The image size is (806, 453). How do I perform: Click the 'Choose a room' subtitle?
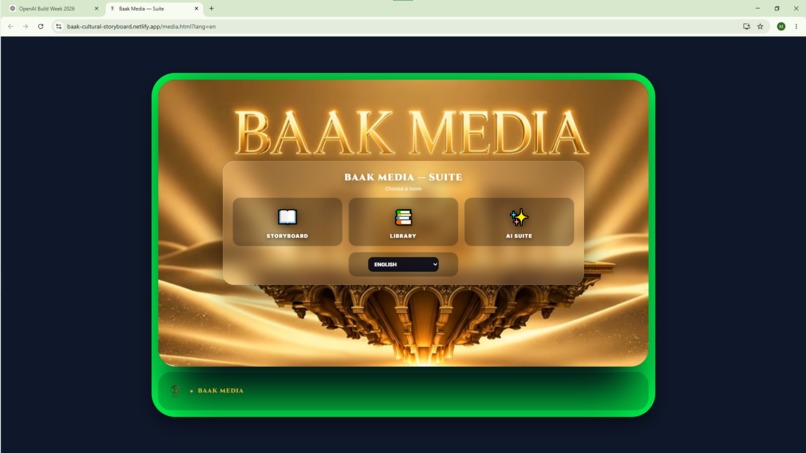click(403, 189)
